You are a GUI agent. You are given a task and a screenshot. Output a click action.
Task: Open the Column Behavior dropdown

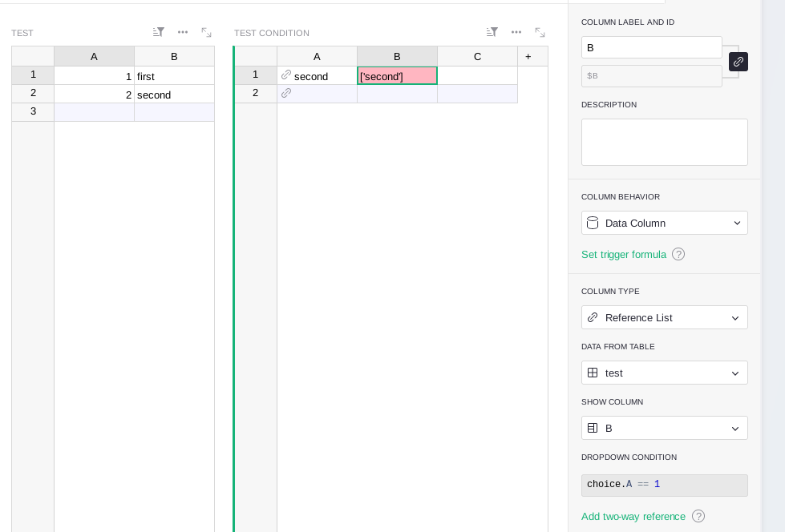(x=665, y=224)
